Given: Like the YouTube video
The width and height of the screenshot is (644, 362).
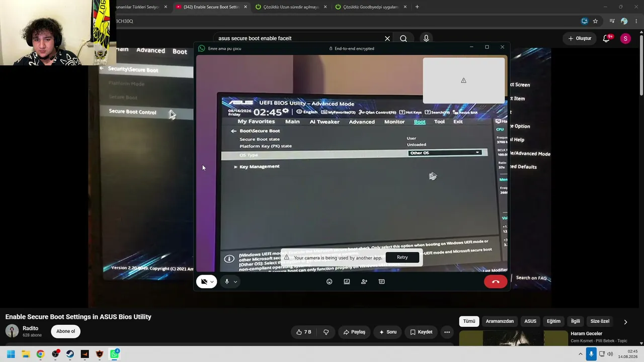Looking at the screenshot, I should pyautogui.click(x=304, y=332).
